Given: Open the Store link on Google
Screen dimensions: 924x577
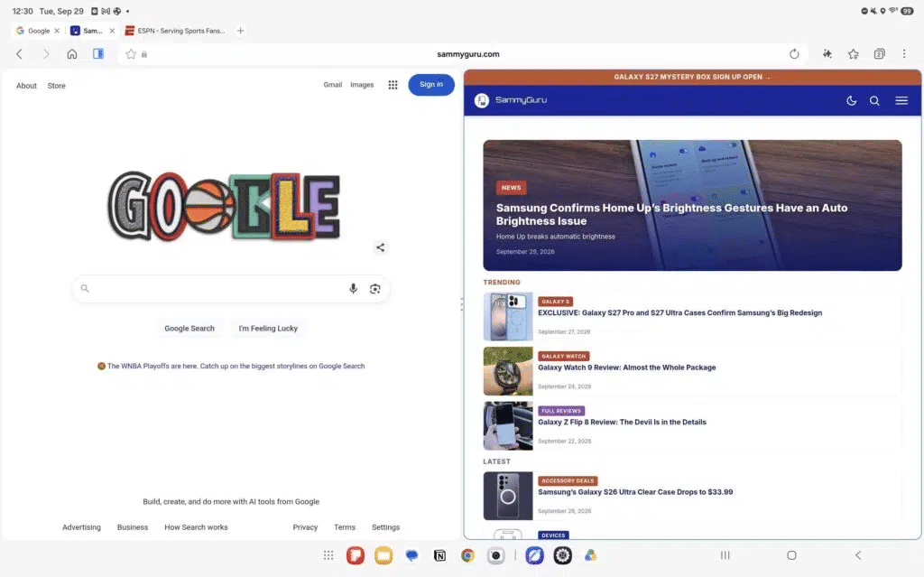Looking at the screenshot, I should click(x=57, y=86).
